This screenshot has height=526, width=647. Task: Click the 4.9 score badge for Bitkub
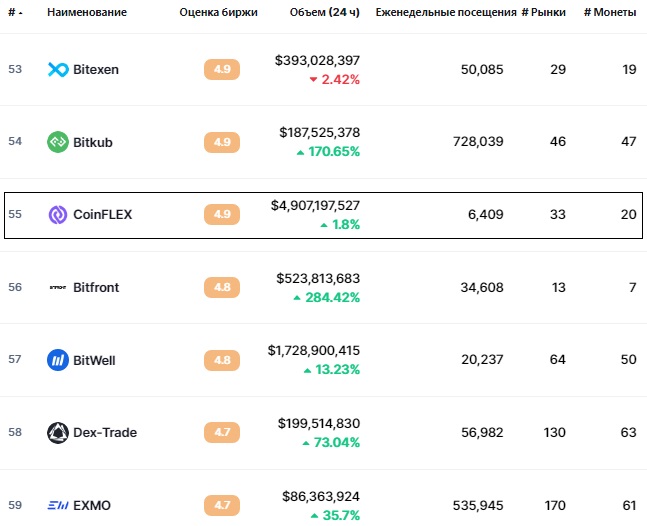[222, 142]
